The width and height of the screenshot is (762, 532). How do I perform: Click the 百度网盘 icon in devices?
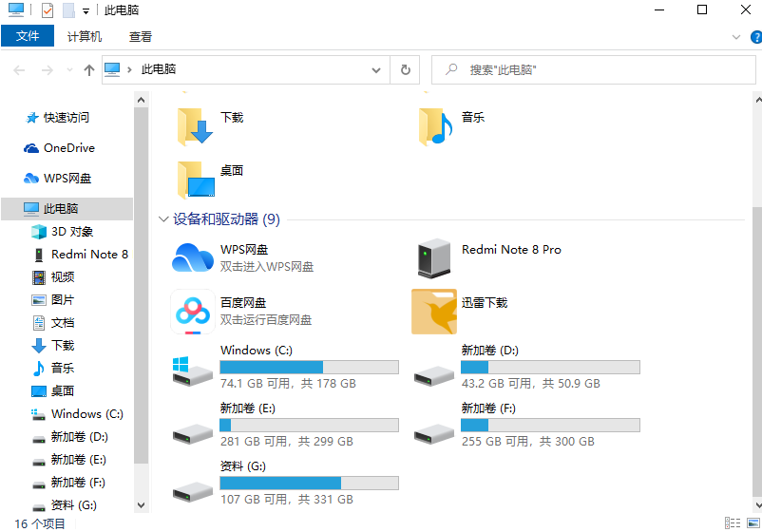pos(193,312)
